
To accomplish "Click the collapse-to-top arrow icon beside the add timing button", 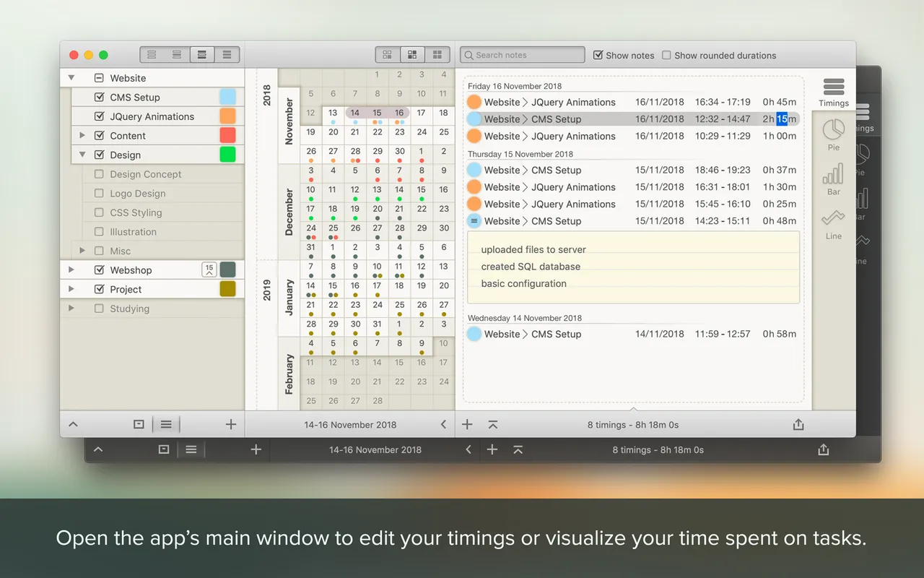I will [493, 425].
